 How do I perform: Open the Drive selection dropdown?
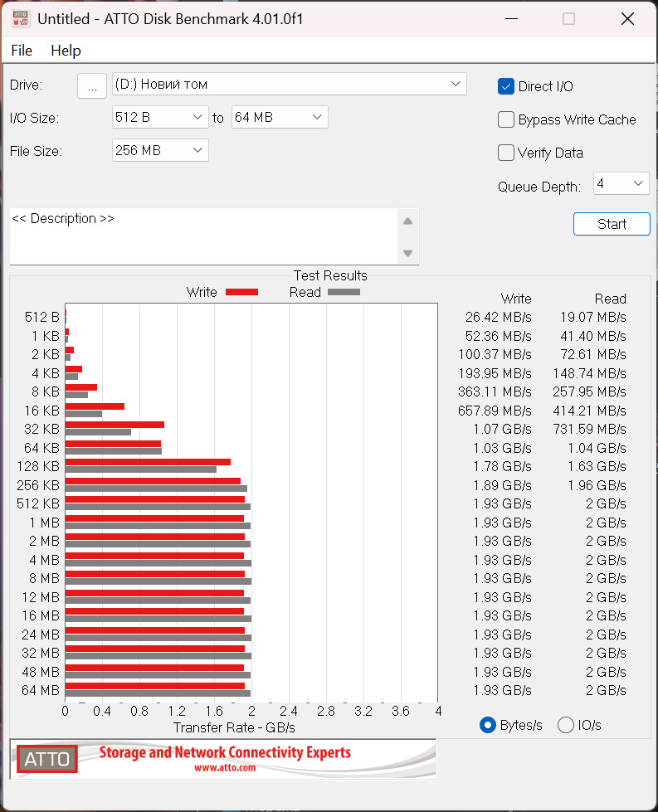click(x=290, y=84)
